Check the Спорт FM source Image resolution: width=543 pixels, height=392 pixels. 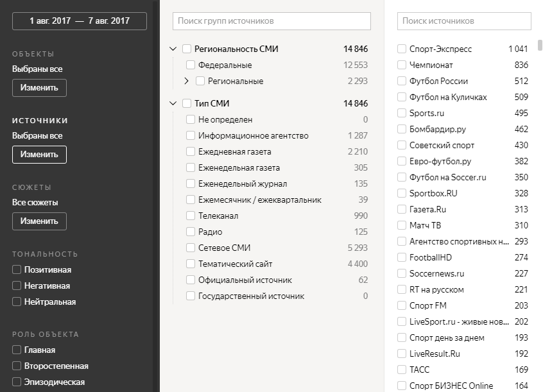coord(402,305)
